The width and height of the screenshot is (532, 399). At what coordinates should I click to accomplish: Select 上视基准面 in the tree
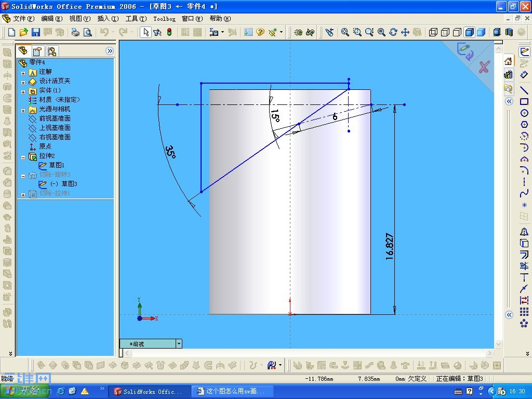(x=55, y=128)
